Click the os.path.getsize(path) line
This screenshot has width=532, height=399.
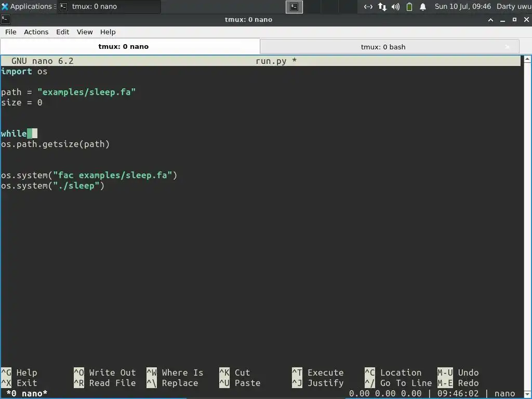[x=55, y=144]
